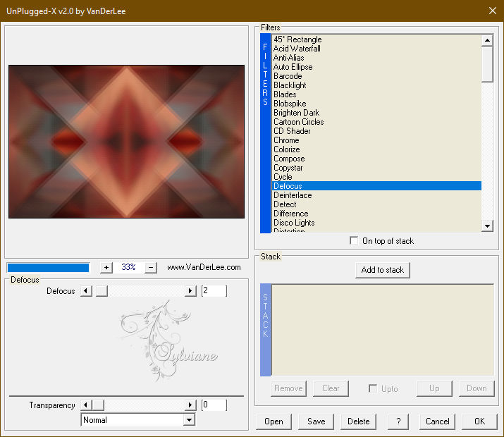
Task: Click the empty stack list area
Action: point(383,330)
